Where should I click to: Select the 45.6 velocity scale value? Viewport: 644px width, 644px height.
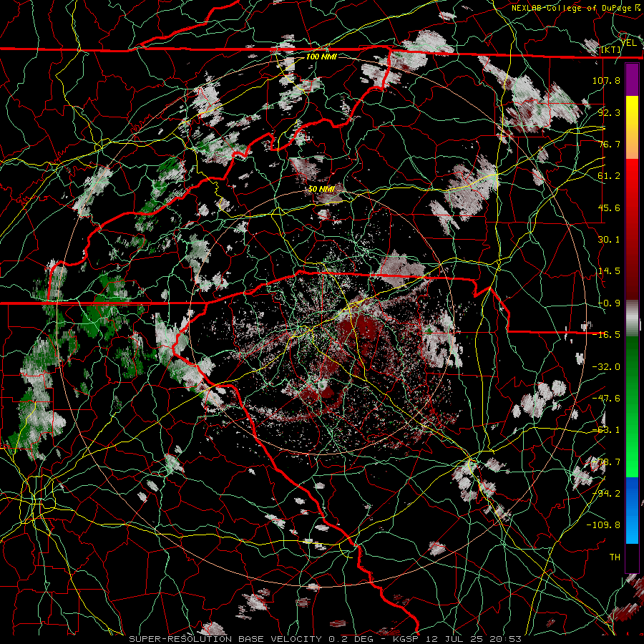point(609,208)
